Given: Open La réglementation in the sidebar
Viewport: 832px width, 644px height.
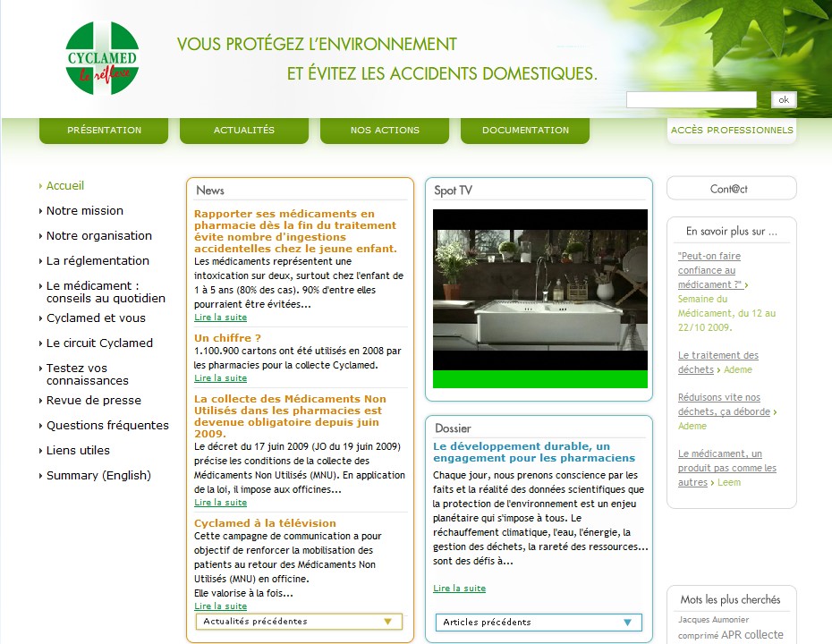Looking at the screenshot, I should click(98, 260).
